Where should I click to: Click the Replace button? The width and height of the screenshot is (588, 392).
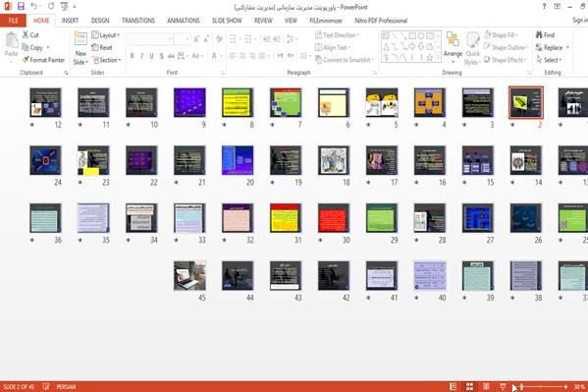point(553,47)
